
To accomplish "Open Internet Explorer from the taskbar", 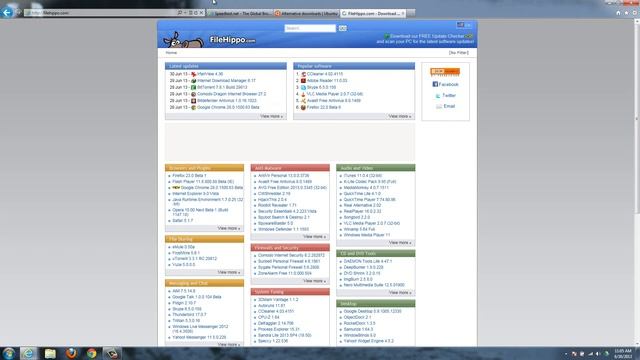I will [28, 353].
